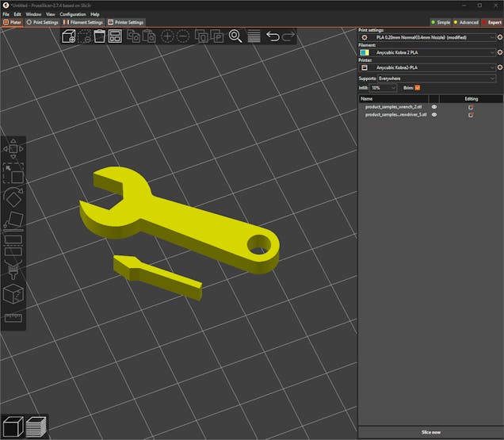Click the Copy icon in top toolbar
The image size is (504, 440).
[x=133, y=36]
